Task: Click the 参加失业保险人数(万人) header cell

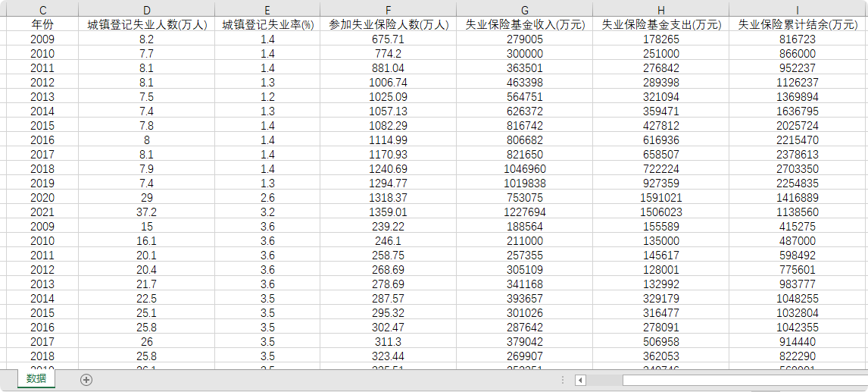Action: pyautogui.click(x=388, y=24)
